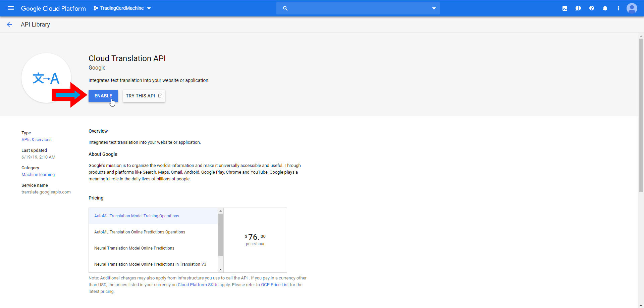This screenshot has width=644, height=308.
Task: Open the Machine learning category link
Action: click(x=38, y=175)
